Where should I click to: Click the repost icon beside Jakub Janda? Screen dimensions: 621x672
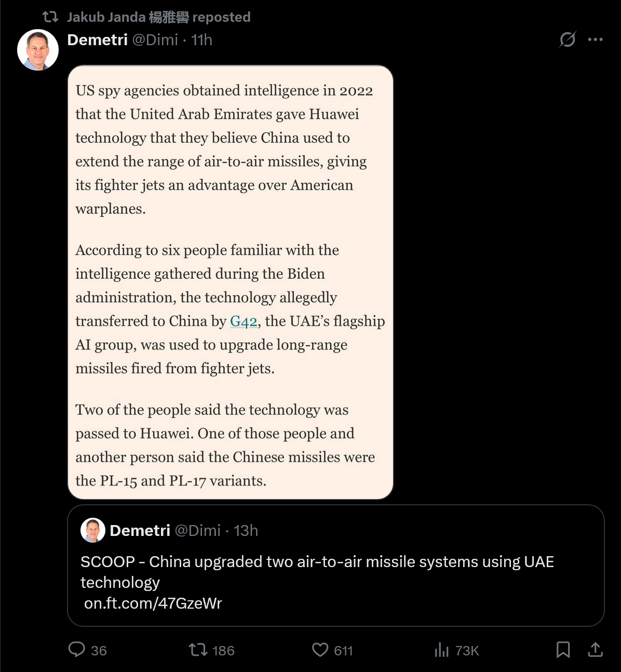tap(50, 17)
